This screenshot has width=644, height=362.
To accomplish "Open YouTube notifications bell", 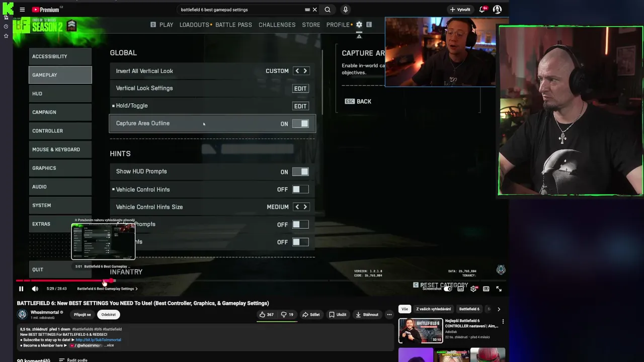I will click(482, 10).
